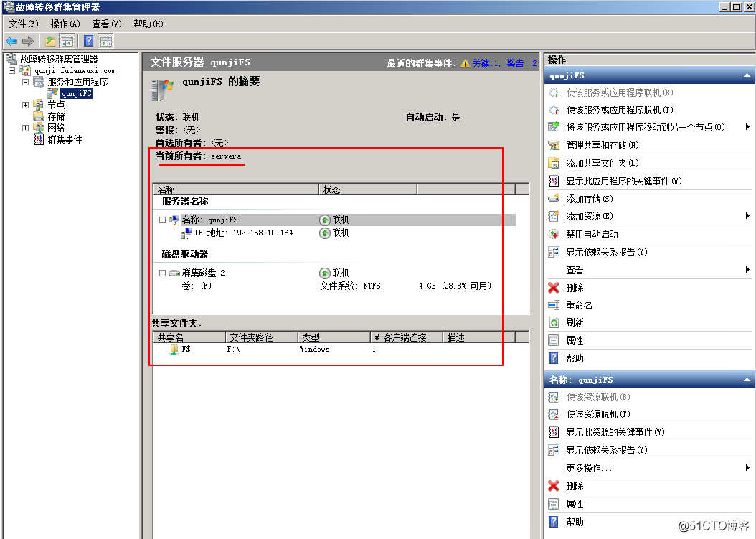Select qunjiFS in the tree
Image resolution: width=756 pixels, height=539 pixels.
click(x=76, y=93)
